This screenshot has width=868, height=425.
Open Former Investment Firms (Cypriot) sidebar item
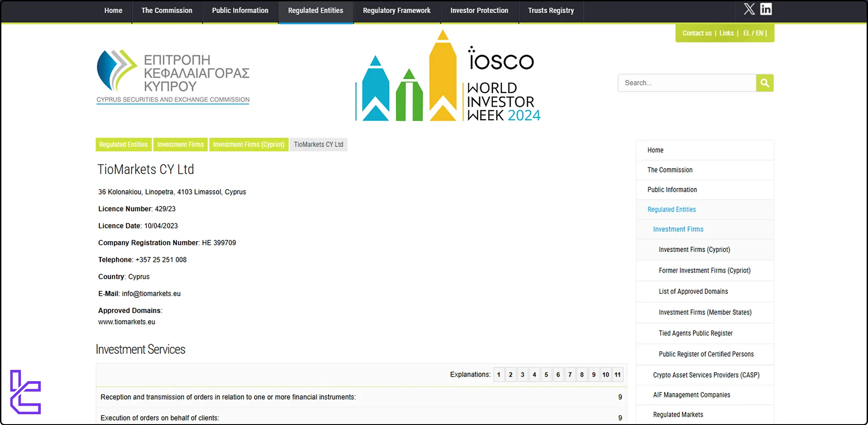coord(705,271)
